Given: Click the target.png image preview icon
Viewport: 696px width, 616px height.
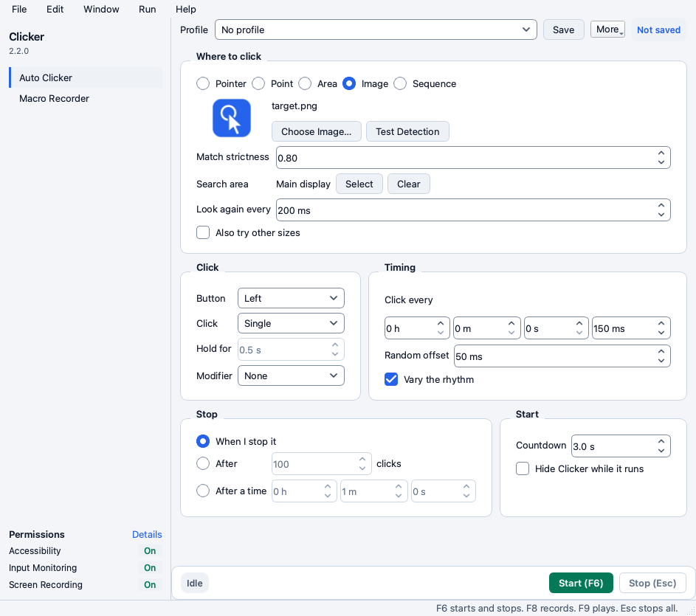Looking at the screenshot, I should point(232,118).
